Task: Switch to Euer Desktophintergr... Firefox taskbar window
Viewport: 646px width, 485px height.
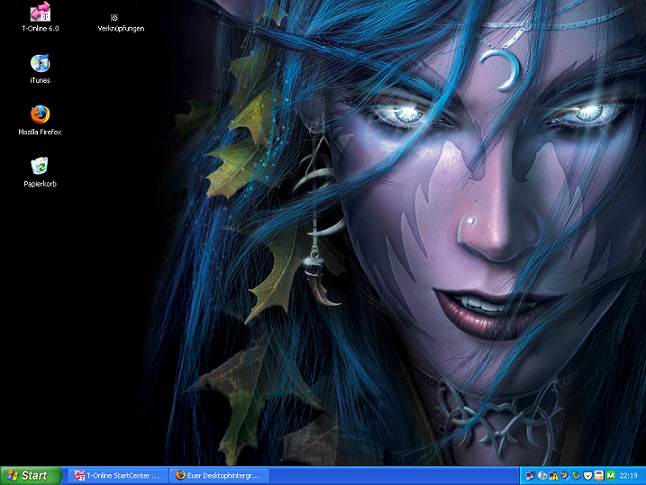Action: (219, 476)
